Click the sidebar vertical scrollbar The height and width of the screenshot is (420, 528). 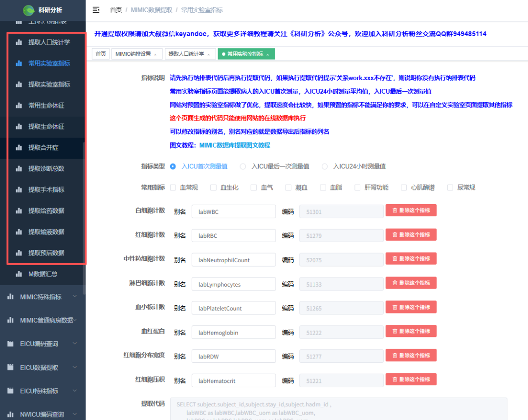(84, 218)
